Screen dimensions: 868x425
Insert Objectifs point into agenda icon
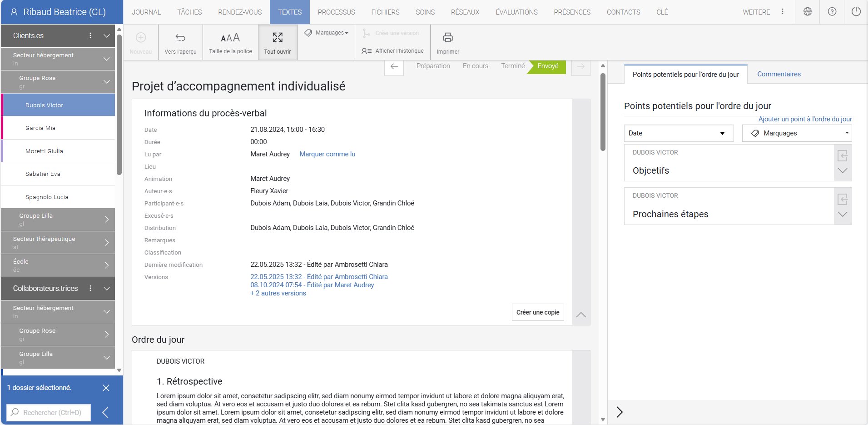843,156
